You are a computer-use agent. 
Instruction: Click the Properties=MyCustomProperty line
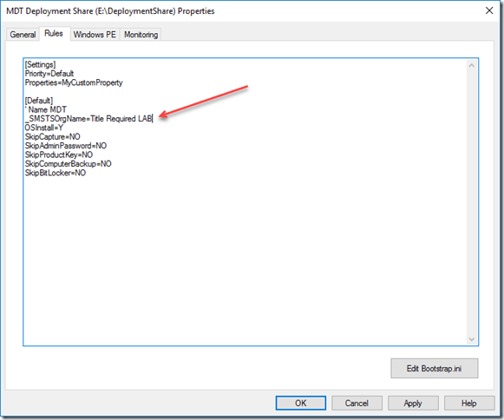tap(74, 82)
